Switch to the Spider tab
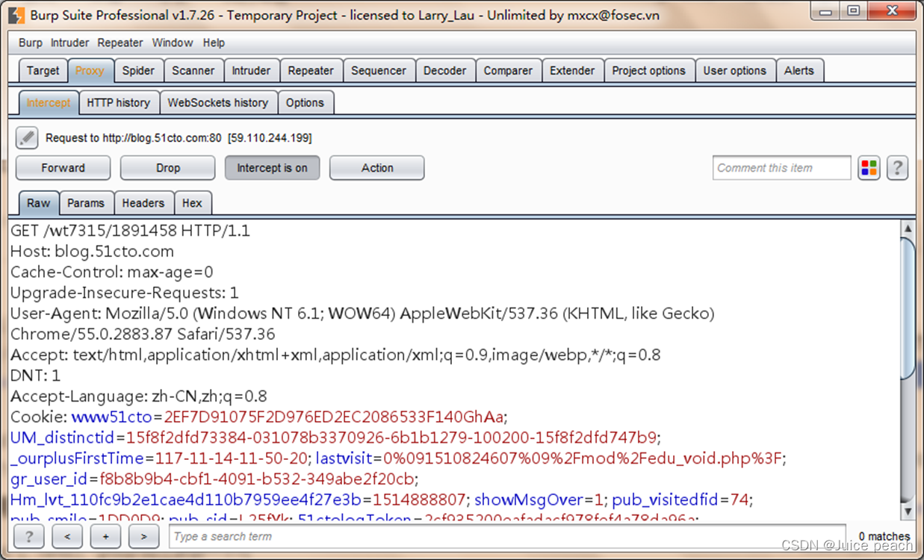This screenshot has height=560, width=924. coord(138,71)
